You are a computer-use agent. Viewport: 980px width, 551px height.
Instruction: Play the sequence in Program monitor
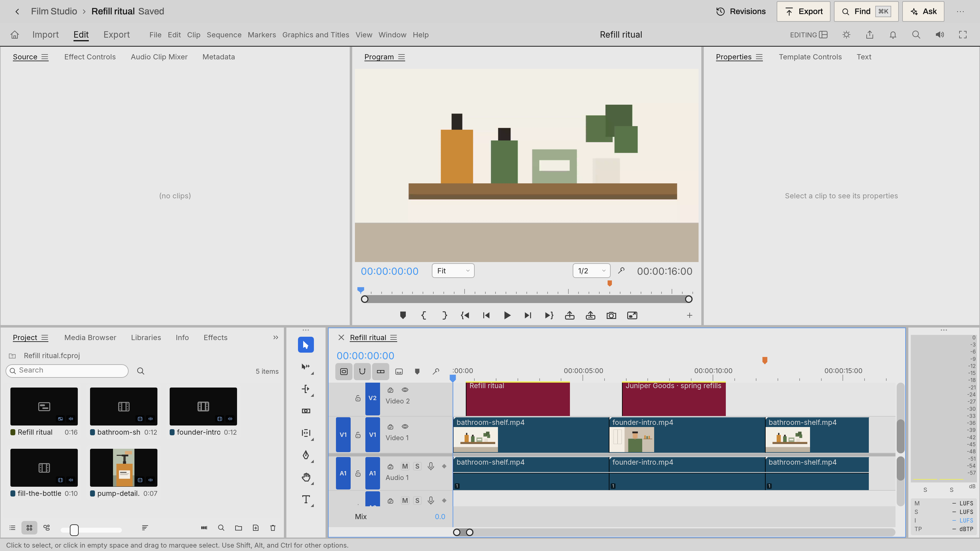(507, 315)
